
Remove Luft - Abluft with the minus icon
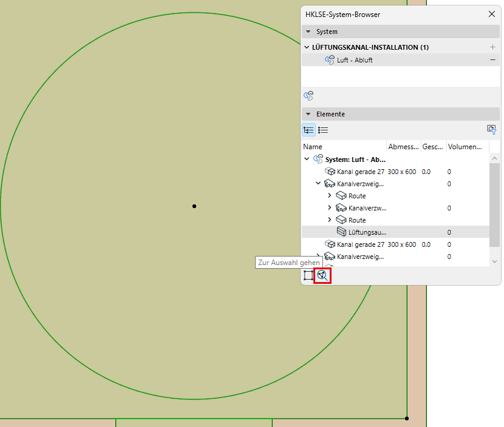point(492,59)
